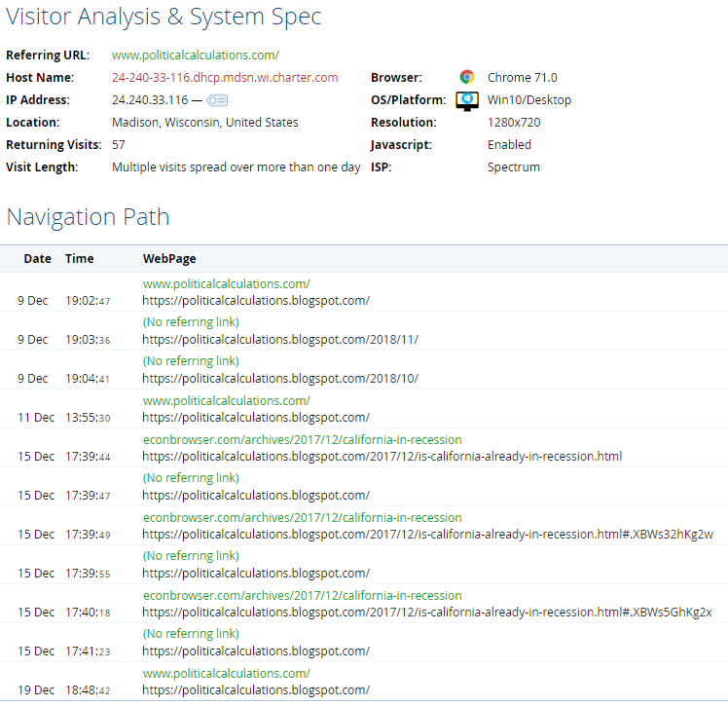Select the resolution value 1280x720

click(x=514, y=122)
